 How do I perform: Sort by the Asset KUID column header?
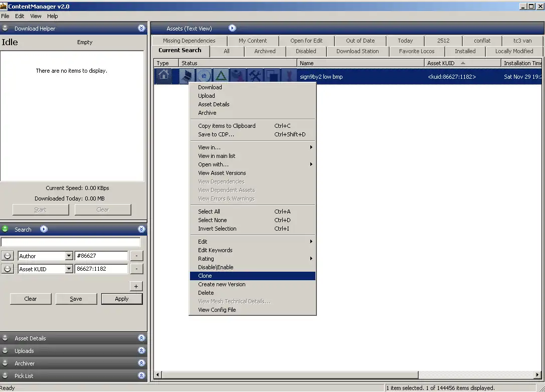[x=441, y=63]
